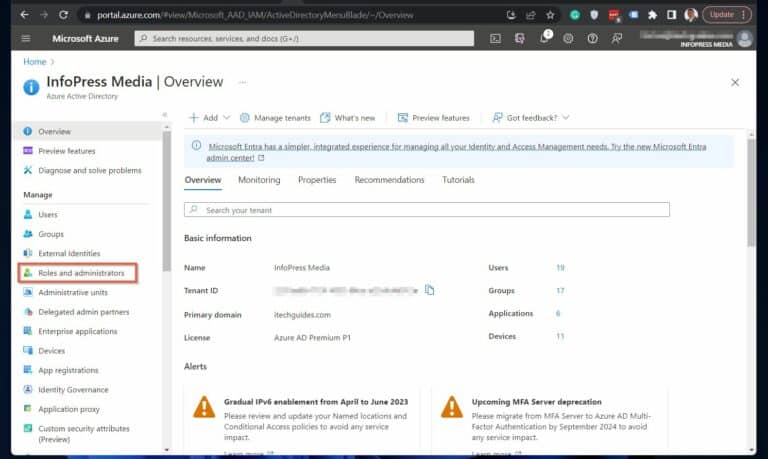The image size is (768, 459).
Task: Open the Microsoft Entra admin center link
Action: pos(456,152)
